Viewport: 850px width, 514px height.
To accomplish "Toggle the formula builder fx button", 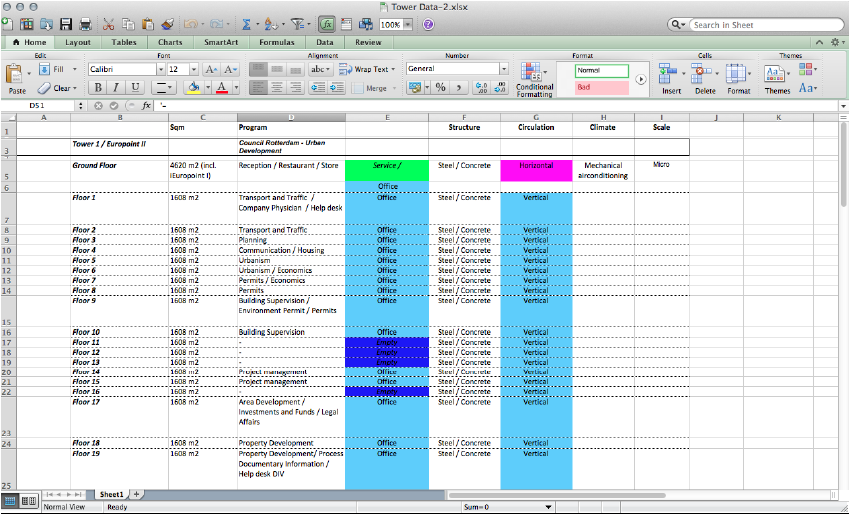I will pyautogui.click(x=326, y=24).
